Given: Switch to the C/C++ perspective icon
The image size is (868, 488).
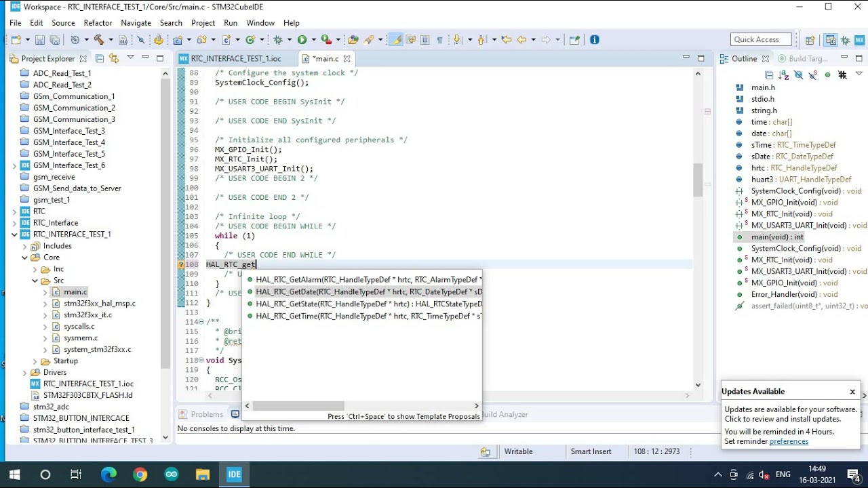Looking at the screenshot, I should (x=831, y=40).
